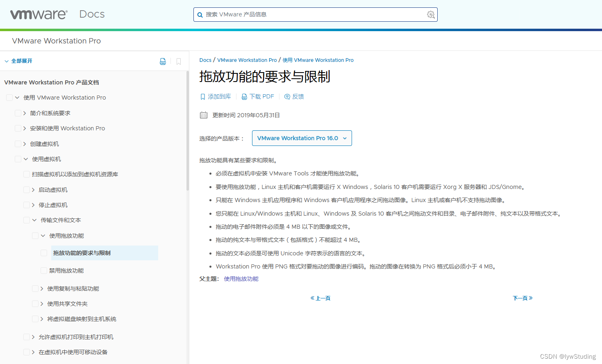Expand the 使用共享文件夹 node

[42, 304]
